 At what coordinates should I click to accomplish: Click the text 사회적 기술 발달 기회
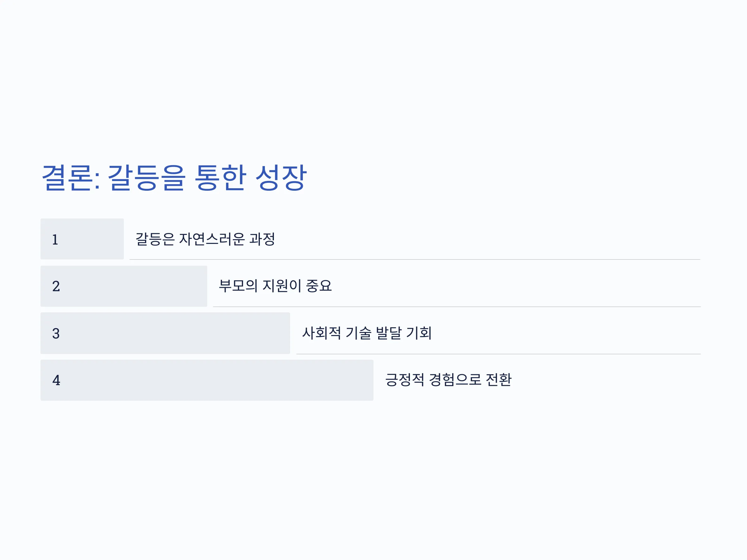coord(367,333)
